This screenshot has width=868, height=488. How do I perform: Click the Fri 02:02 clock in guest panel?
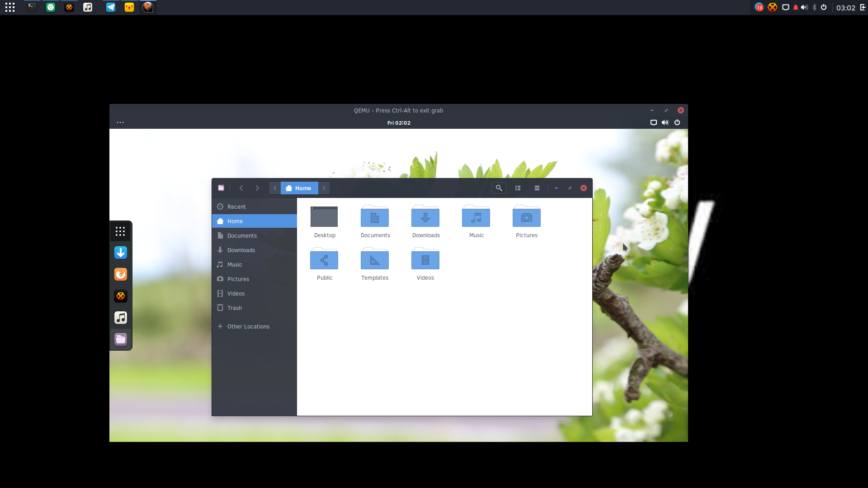[x=399, y=123]
